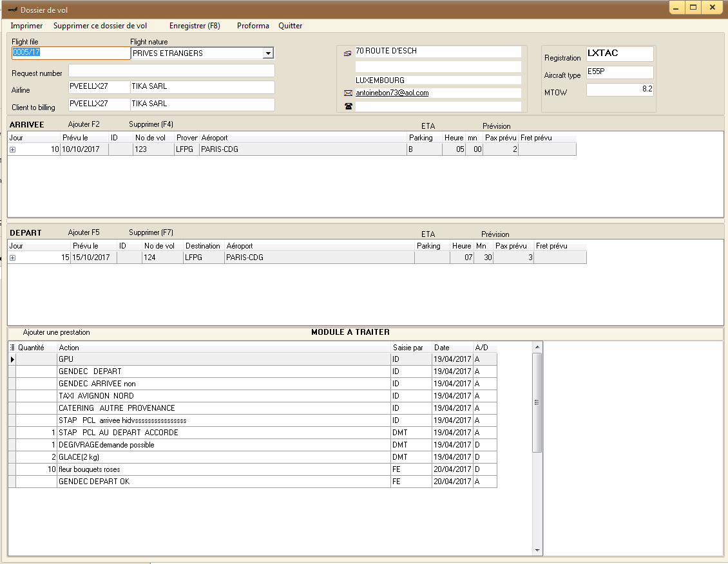
Task: Open the Imprimer menu
Action: [26, 26]
